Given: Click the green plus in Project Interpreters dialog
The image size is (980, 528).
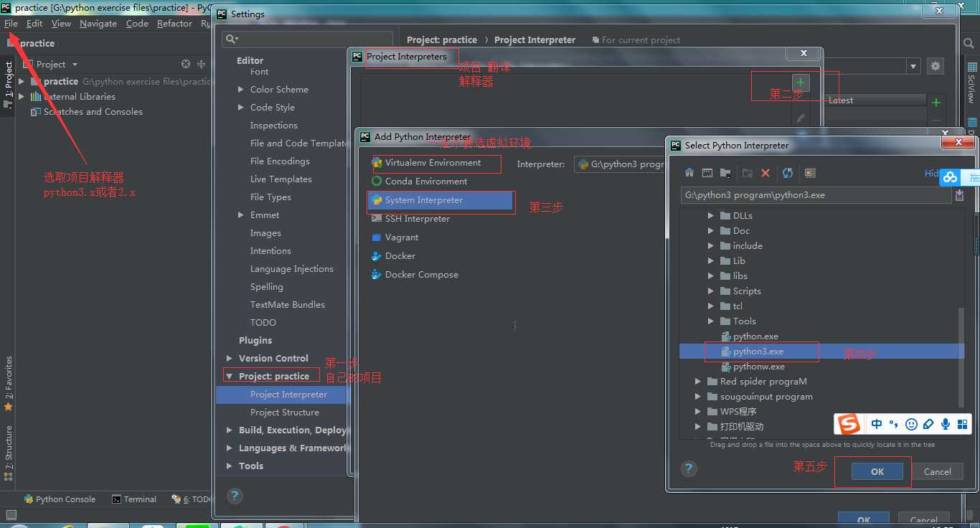Looking at the screenshot, I should click(x=801, y=82).
